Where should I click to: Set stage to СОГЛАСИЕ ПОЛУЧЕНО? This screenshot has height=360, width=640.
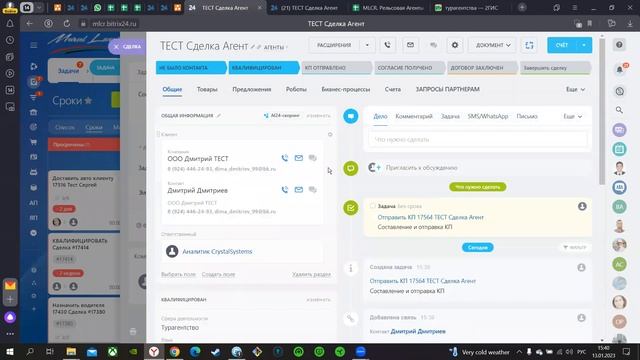pyautogui.click(x=409, y=68)
